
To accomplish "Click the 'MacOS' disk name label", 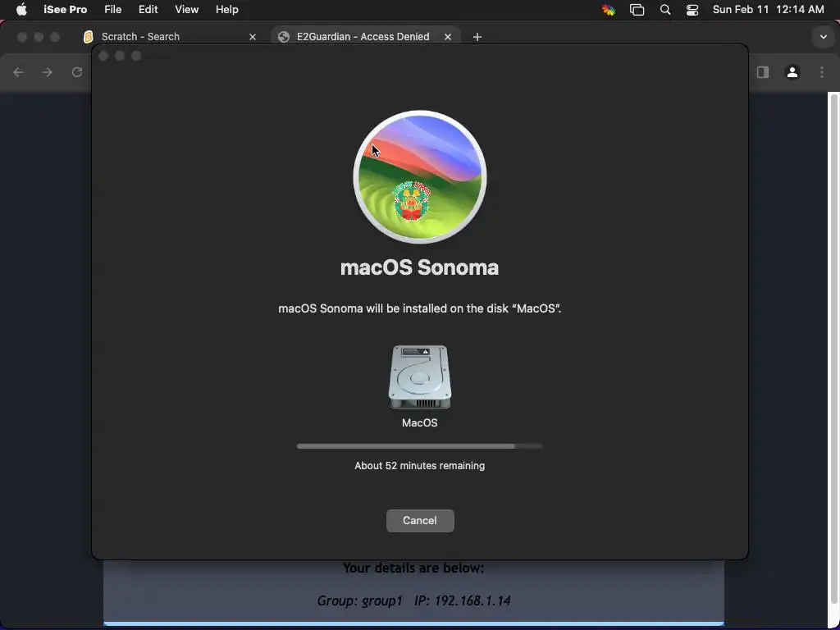I will (x=419, y=422).
